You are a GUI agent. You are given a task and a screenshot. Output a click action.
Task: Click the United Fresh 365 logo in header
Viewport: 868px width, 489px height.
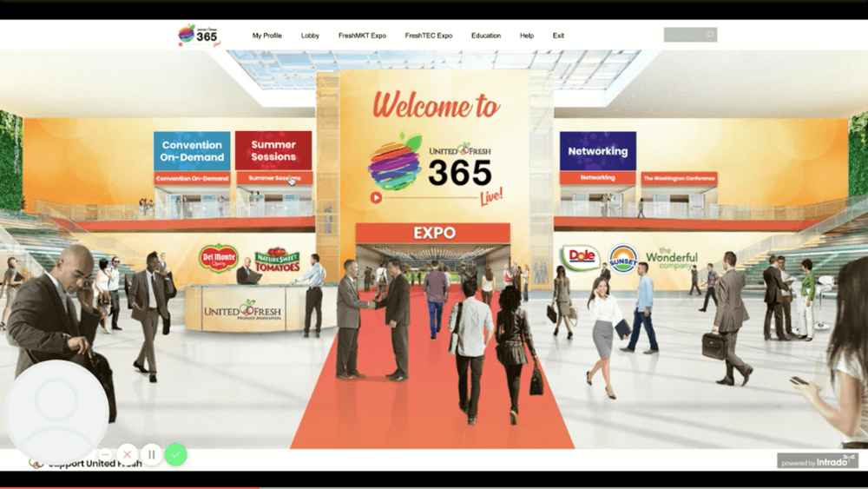click(x=199, y=35)
